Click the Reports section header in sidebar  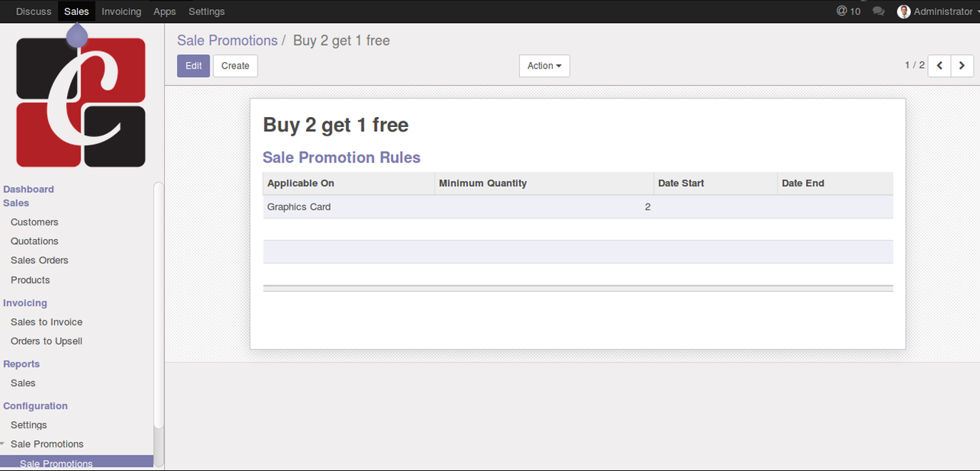point(21,364)
